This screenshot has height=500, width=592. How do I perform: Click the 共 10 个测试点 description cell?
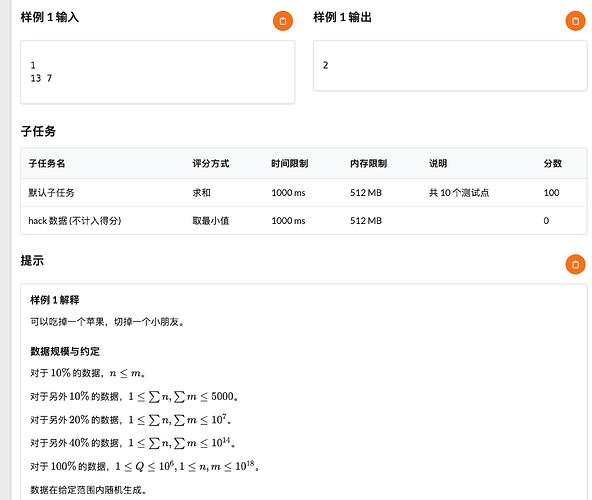pyautogui.click(x=459, y=193)
